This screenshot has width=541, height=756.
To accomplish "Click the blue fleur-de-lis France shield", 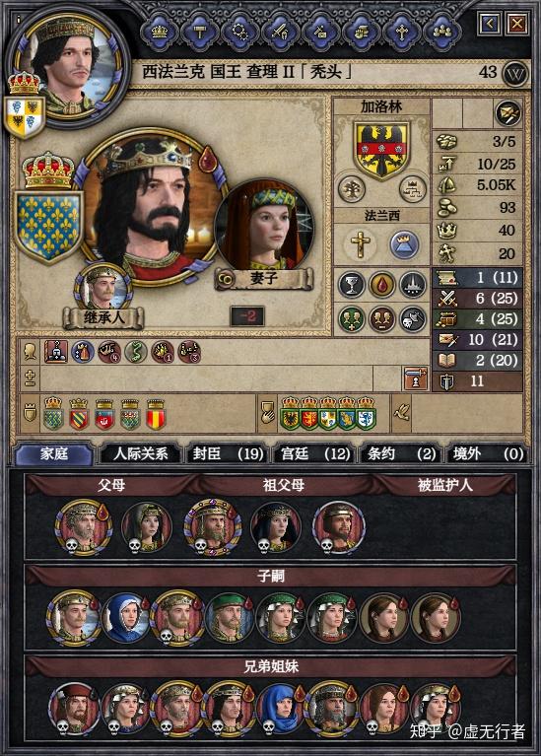I will click(48, 227).
